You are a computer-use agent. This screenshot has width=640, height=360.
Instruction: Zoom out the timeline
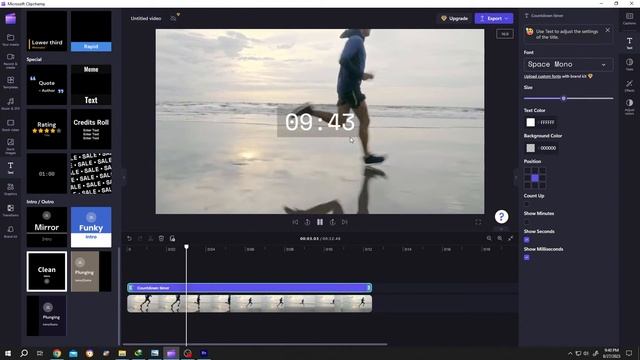click(x=489, y=238)
